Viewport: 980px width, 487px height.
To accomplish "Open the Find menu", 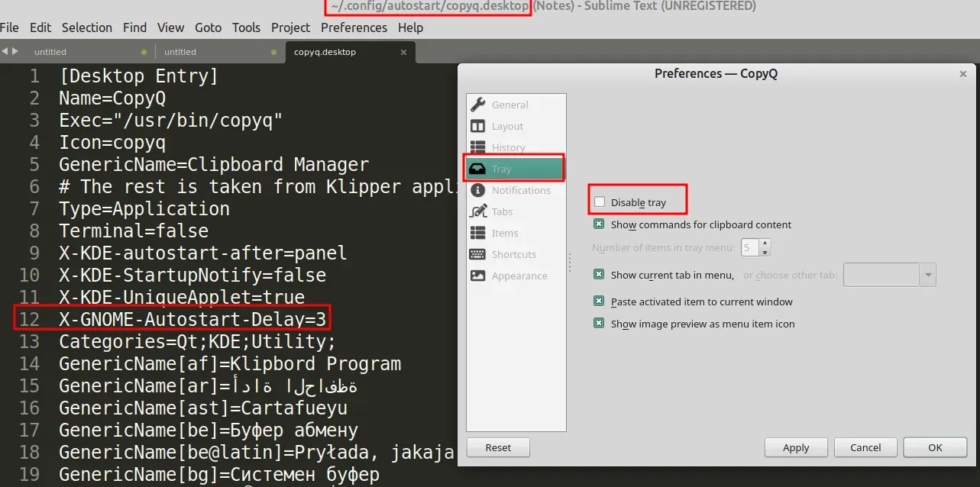I will click(x=134, y=27).
